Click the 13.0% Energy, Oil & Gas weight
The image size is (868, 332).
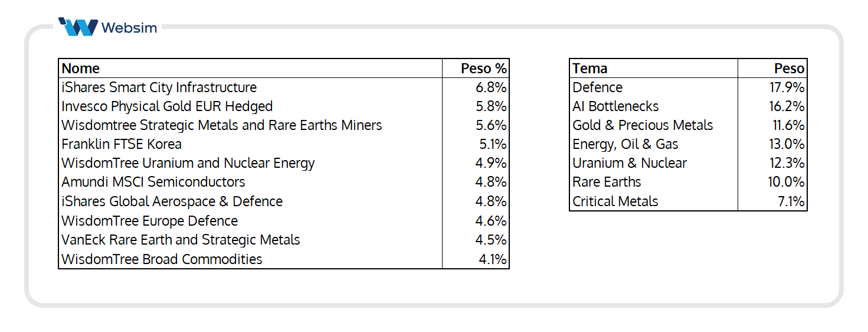pyautogui.click(x=786, y=144)
